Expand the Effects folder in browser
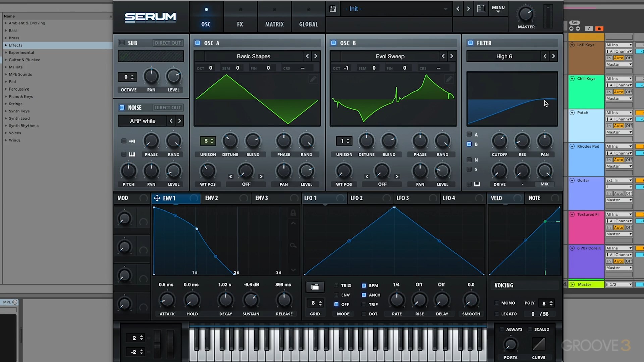Image resolution: width=644 pixels, height=362 pixels. coord(6,45)
